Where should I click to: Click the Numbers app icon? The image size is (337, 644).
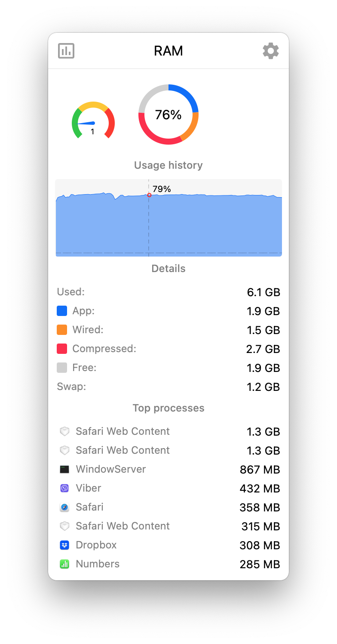(x=64, y=564)
